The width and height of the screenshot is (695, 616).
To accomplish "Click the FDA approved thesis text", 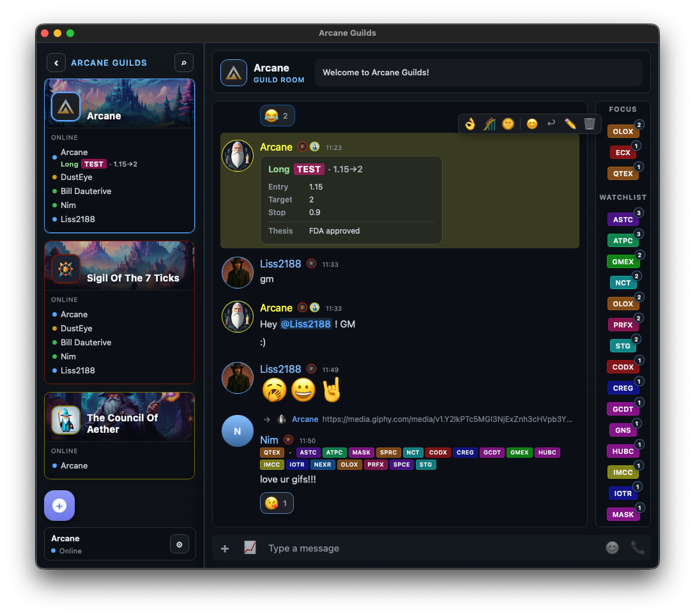I will click(334, 230).
